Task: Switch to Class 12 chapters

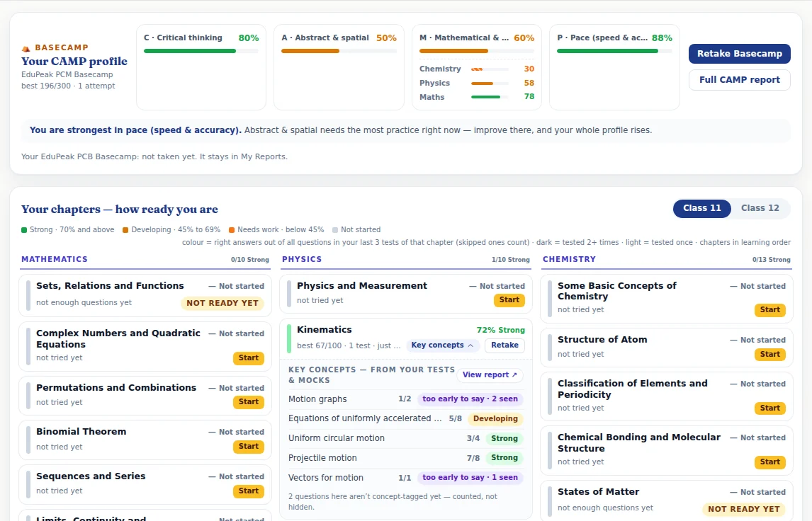Action: (x=760, y=208)
